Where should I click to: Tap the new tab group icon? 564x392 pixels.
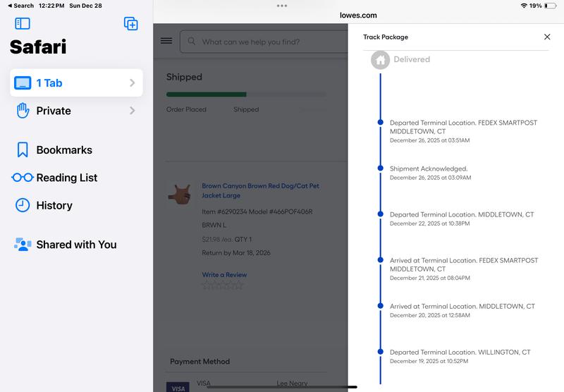130,23
